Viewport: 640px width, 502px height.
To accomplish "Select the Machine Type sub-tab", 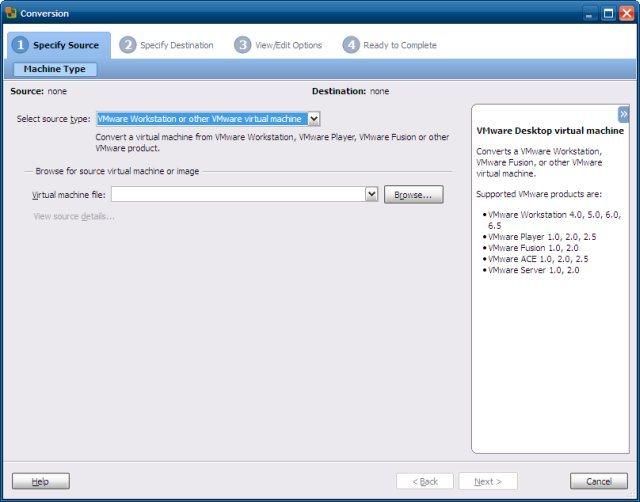I will 55,69.
